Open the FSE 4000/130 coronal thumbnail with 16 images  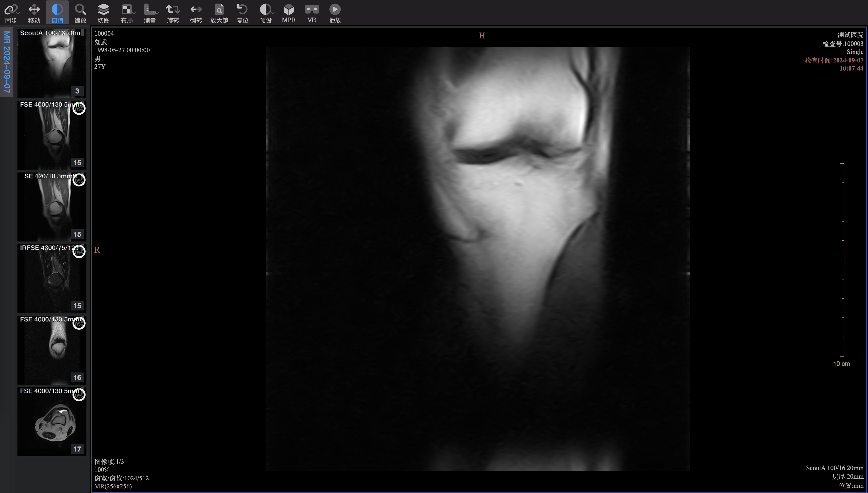coord(52,350)
